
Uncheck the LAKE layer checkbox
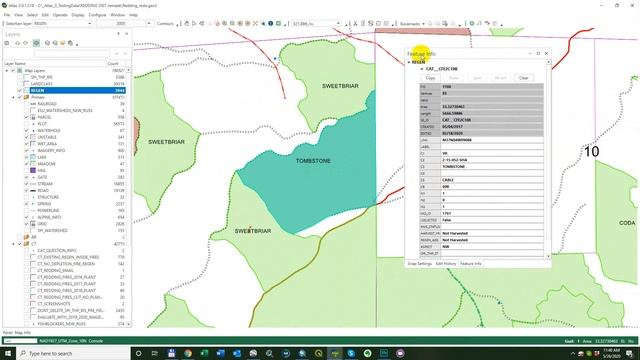(27, 157)
